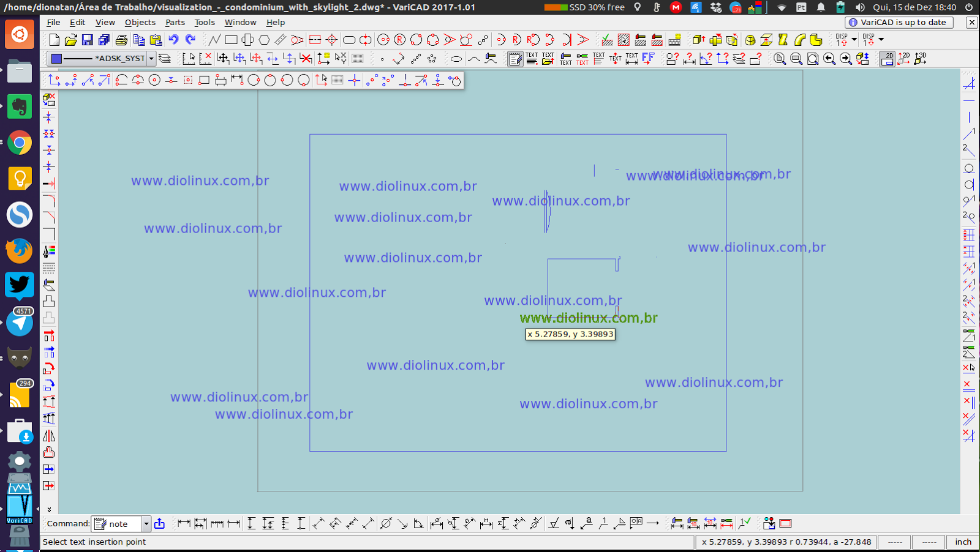Click the open file folder icon
This screenshot has height=552, width=980.
(x=70, y=40)
